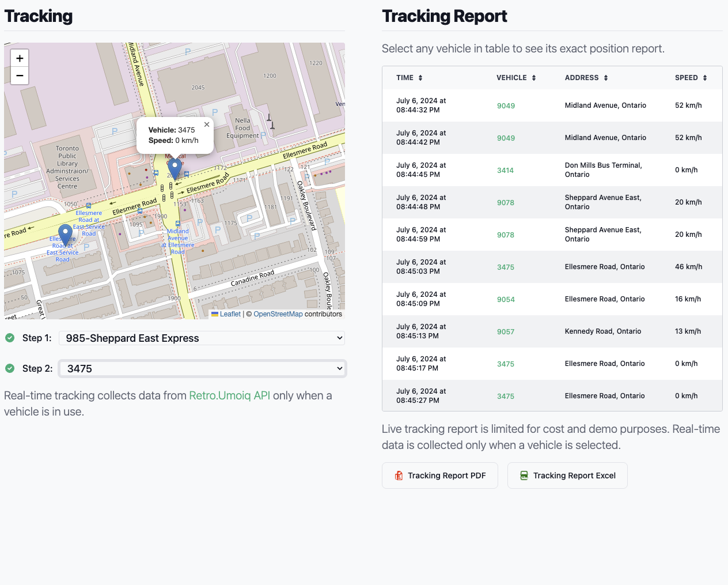Zoom in on the map

pos(19,58)
